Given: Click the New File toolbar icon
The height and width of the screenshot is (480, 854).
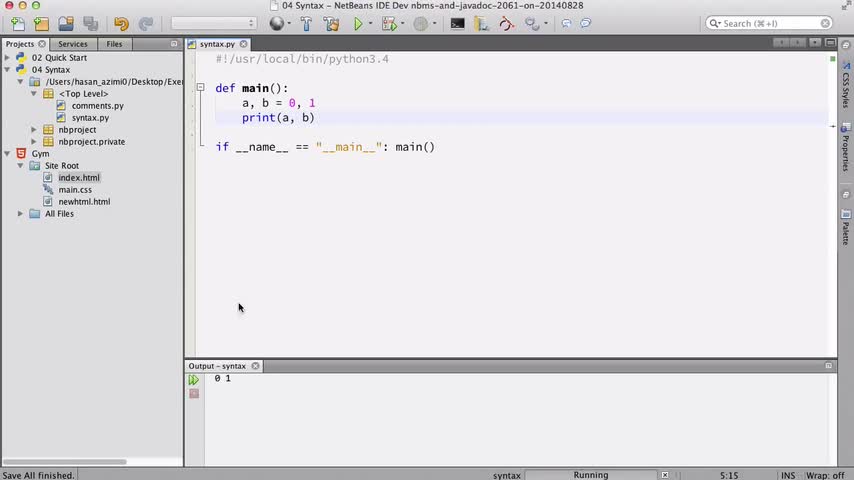Looking at the screenshot, I should point(17,23).
